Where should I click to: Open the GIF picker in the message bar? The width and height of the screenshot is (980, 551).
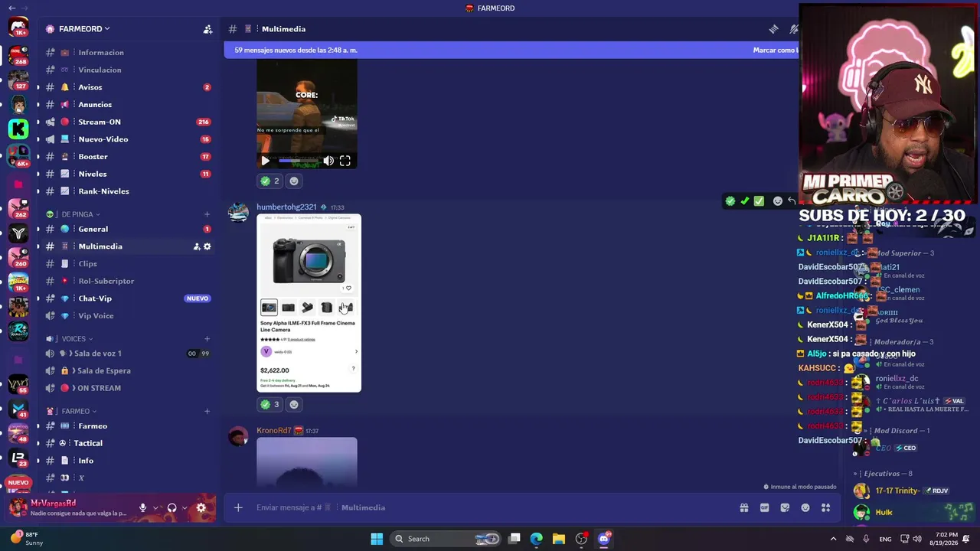764,507
